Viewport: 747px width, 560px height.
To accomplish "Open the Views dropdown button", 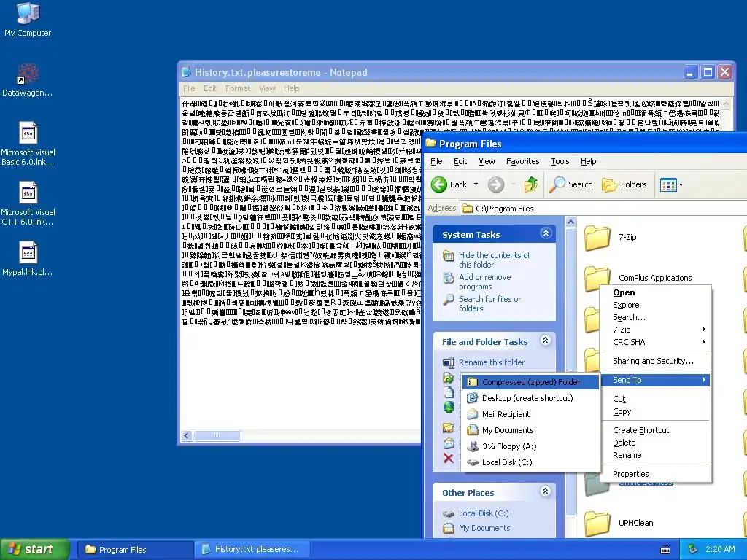I will [x=671, y=184].
